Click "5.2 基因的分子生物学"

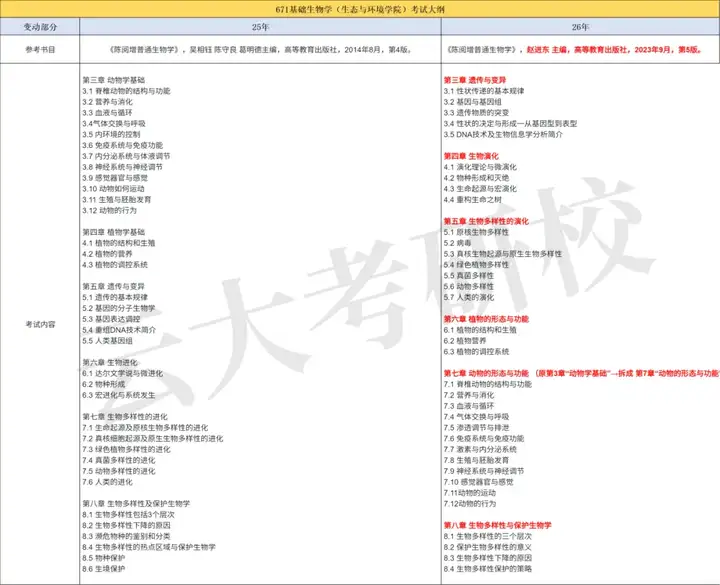pos(118,308)
